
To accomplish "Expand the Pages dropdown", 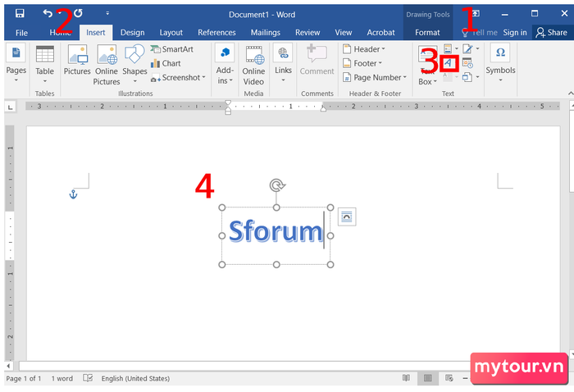I will 16,80.
